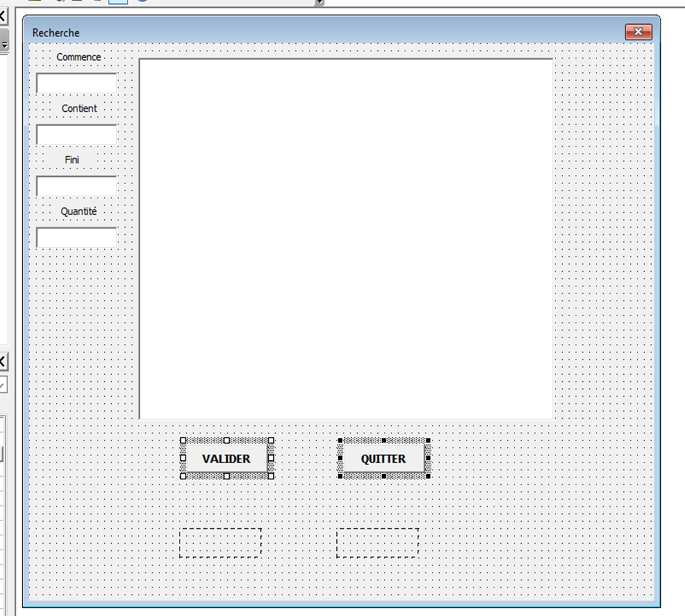Click the bottom-right black handle of QUITTER
Viewport: 685px width, 616px height.
tap(428, 476)
